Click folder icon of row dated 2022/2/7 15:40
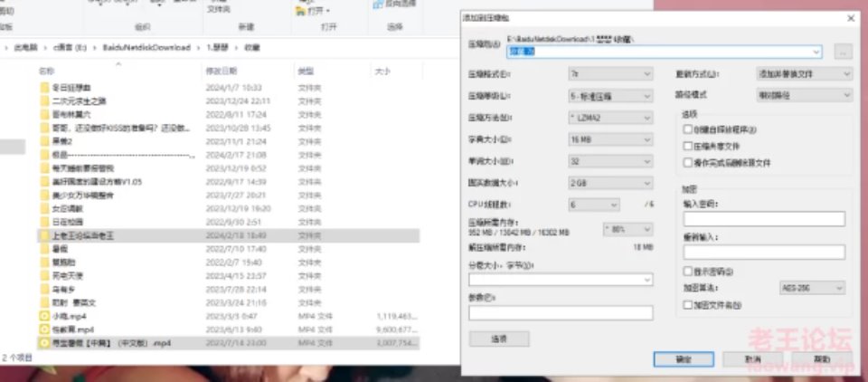Viewport: 868px width, 382px height. click(x=45, y=263)
